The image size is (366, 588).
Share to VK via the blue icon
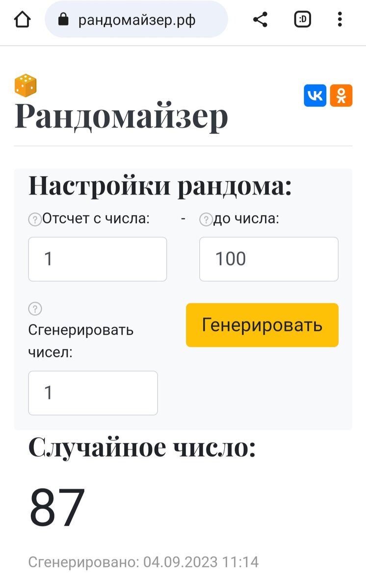(315, 96)
